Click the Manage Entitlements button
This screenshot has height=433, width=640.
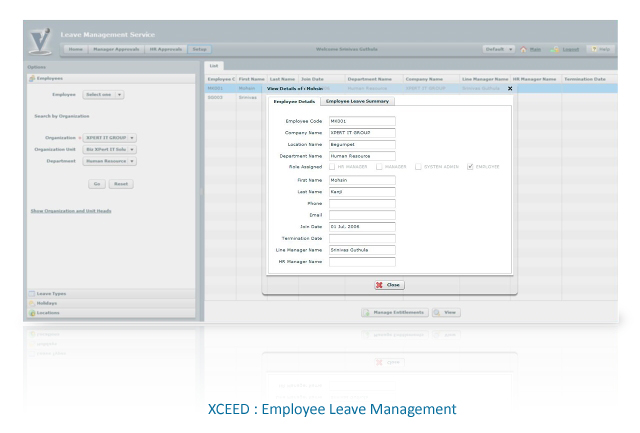coord(395,312)
